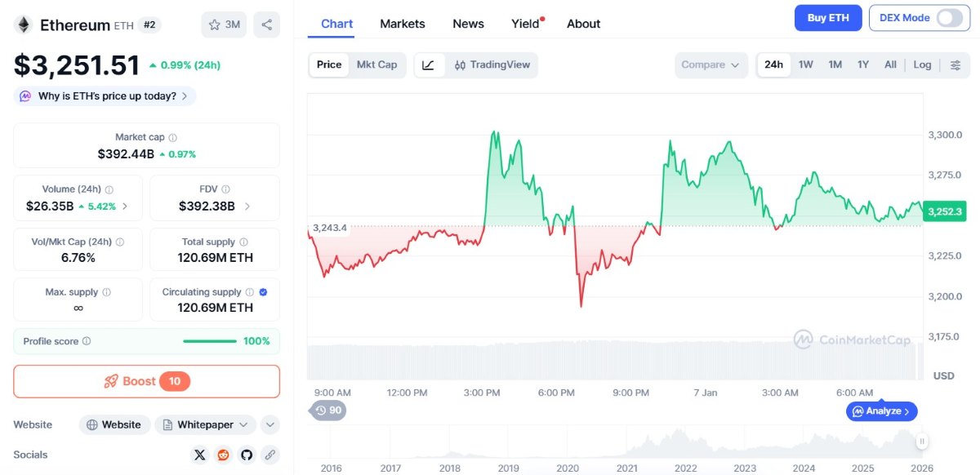980x475 pixels.
Task: Expand the Whitepaper dropdown
Action: click(205, 424)
